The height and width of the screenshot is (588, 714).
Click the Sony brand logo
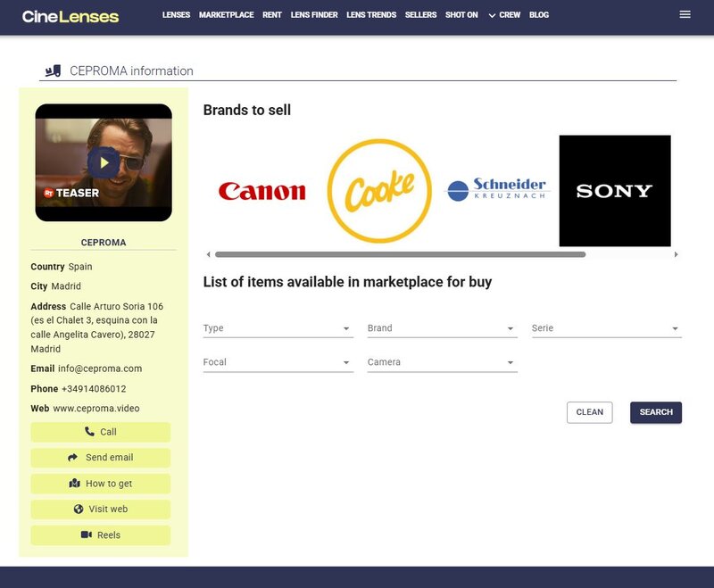pyautogui.click(x=614, y=191)
